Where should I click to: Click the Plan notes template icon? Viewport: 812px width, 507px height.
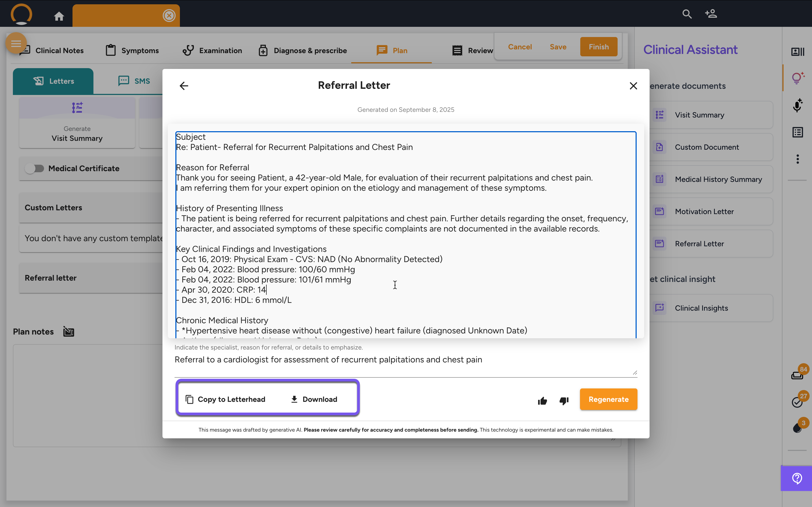pos(69,332)
